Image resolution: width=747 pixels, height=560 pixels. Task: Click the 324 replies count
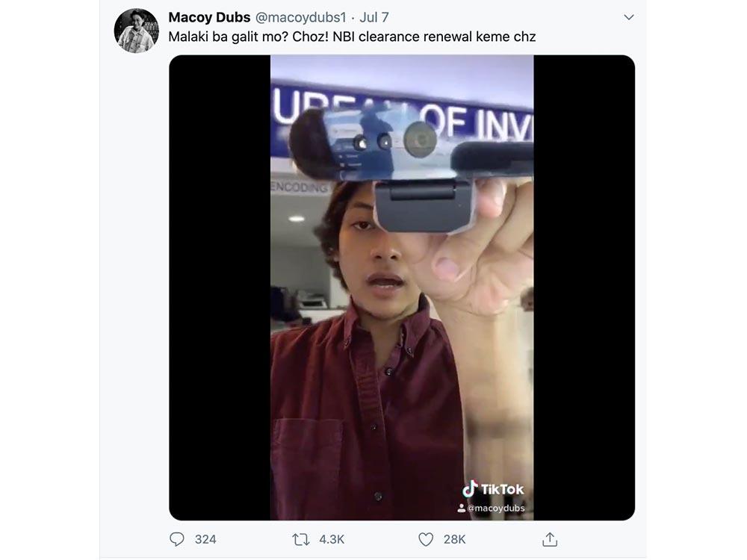[x=205, y=539]
